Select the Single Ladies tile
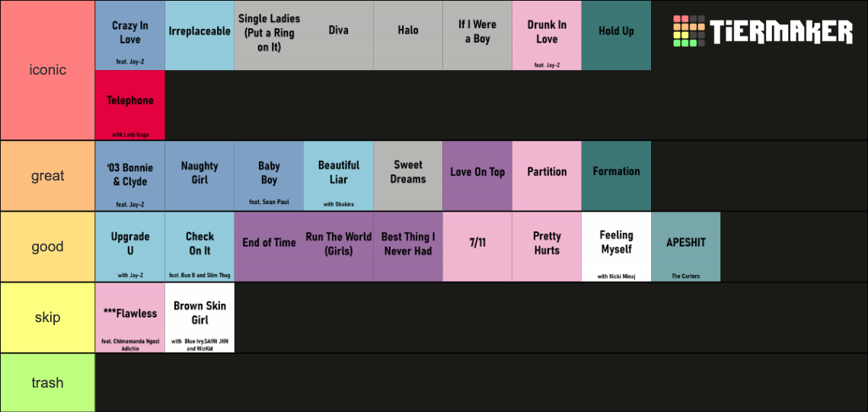The width and height of the screenshot is (868, 412). click(269, 36)
